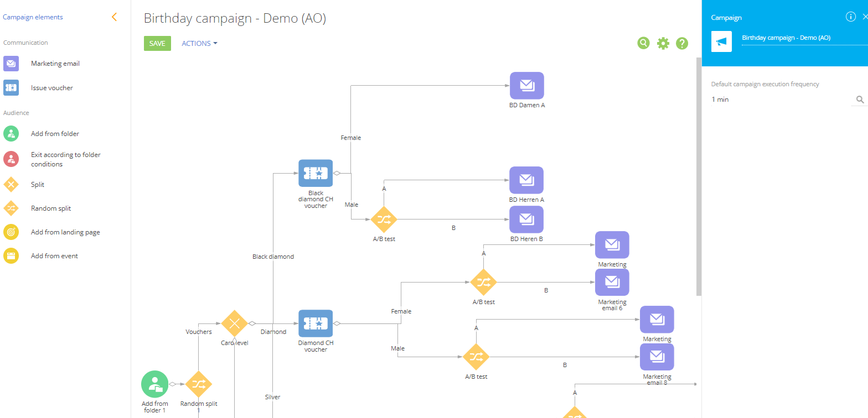Show campaign info via the info icon
This screenshot has height=418, width=868.
[851, 17]
